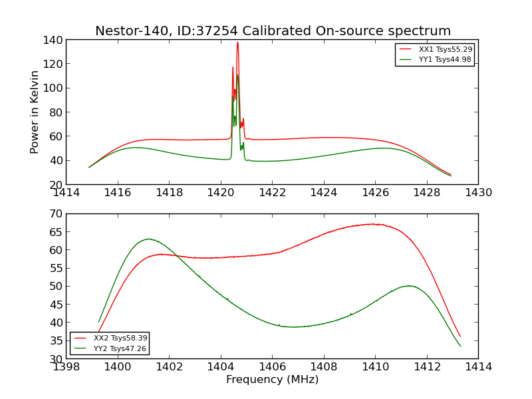This screenshot has width=532, height=399.
Task: Click the green peak near 1420.6 MHz
Action: (x=237, y=75)
